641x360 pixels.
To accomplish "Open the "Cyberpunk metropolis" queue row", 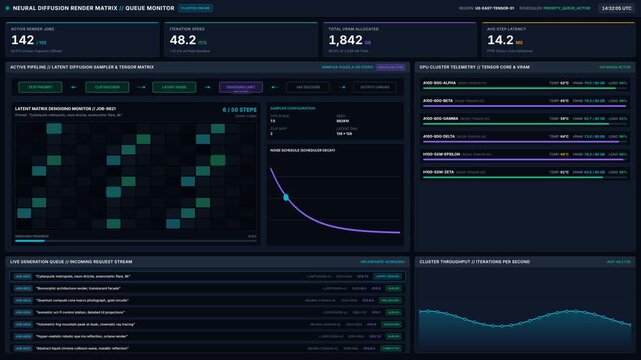I will click(x=208, y=276).
